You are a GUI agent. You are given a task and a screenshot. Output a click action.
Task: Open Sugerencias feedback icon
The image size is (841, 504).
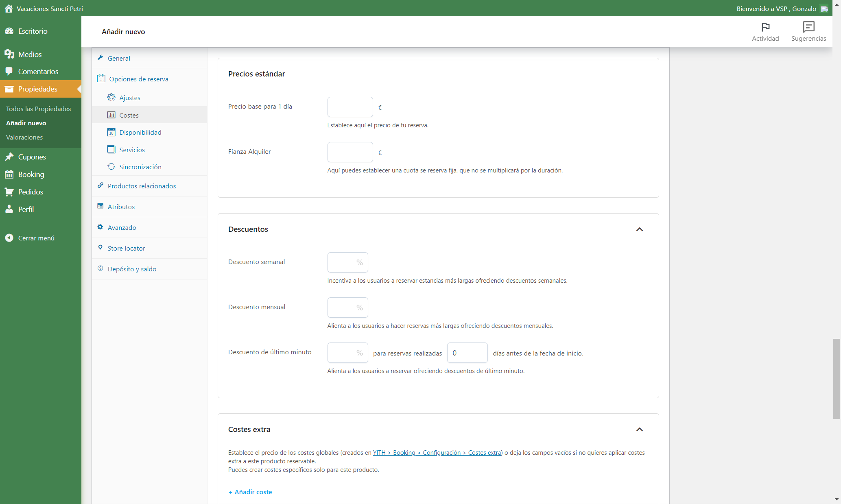click(x=808, y=27)
